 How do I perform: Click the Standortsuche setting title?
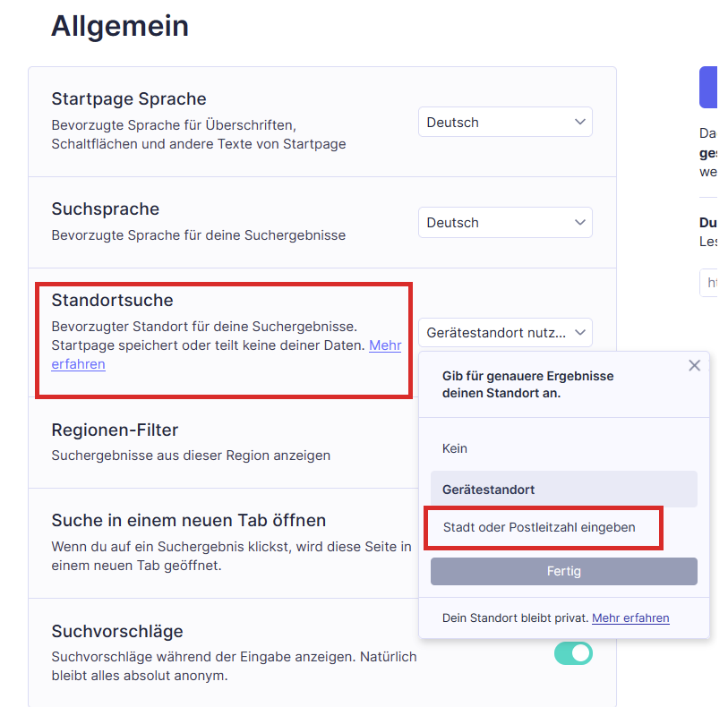coord(112,300)
